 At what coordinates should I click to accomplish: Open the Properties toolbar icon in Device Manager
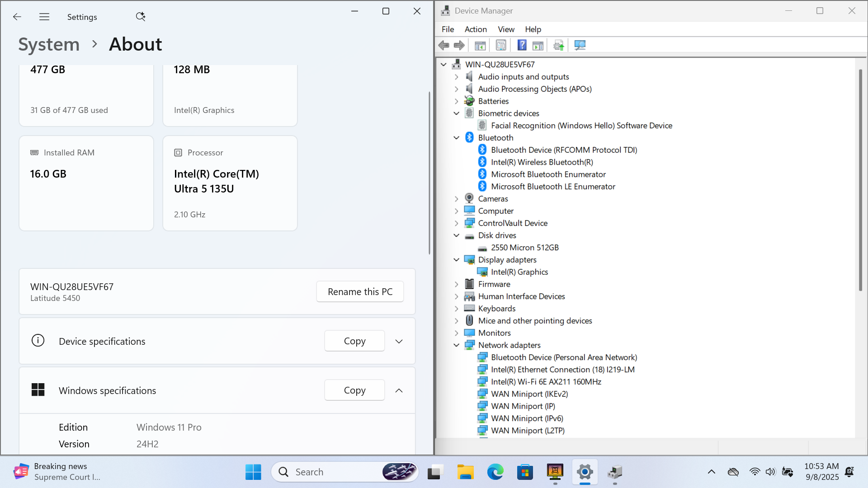(501, 45)
